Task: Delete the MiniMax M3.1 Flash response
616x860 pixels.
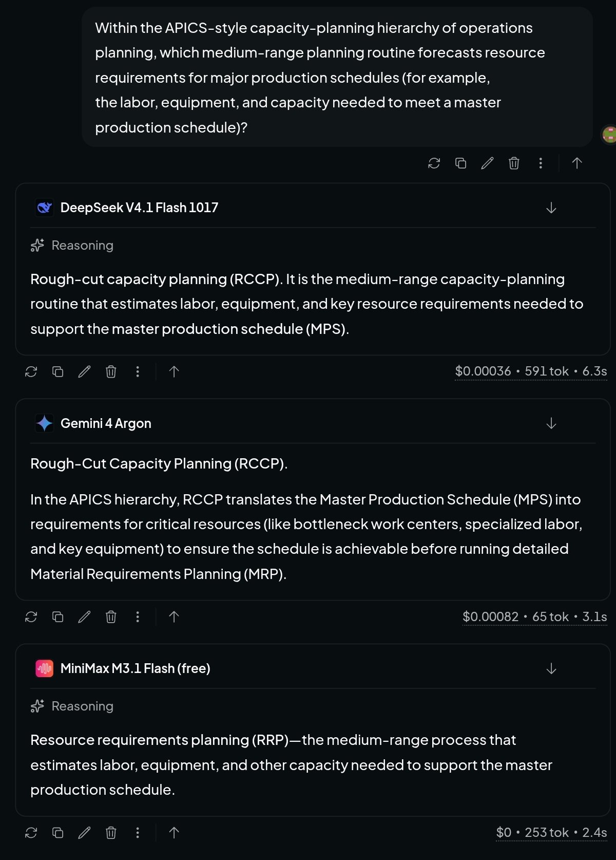Action: pos(111,832)
